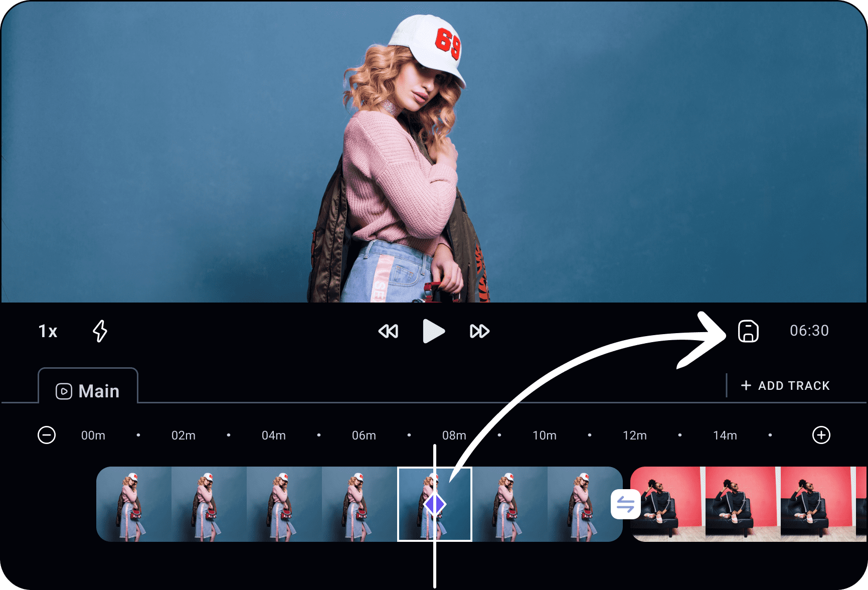Click the Add Track button

pos(785,385)
